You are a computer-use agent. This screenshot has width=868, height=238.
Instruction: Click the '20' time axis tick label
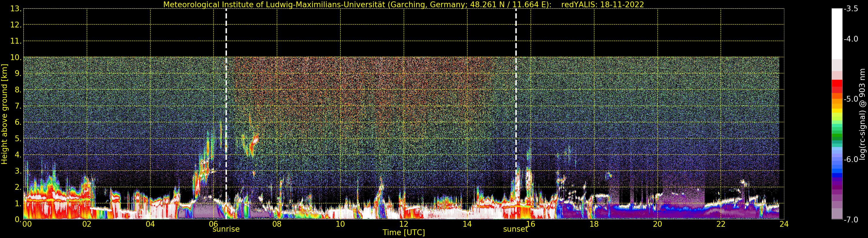click(x=657, y=224)
